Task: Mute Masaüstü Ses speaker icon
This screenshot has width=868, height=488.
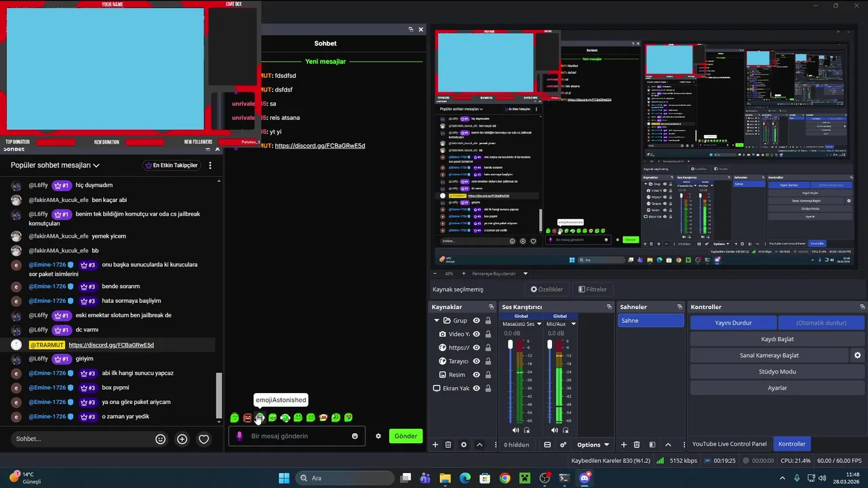Action: coord(515,430)
